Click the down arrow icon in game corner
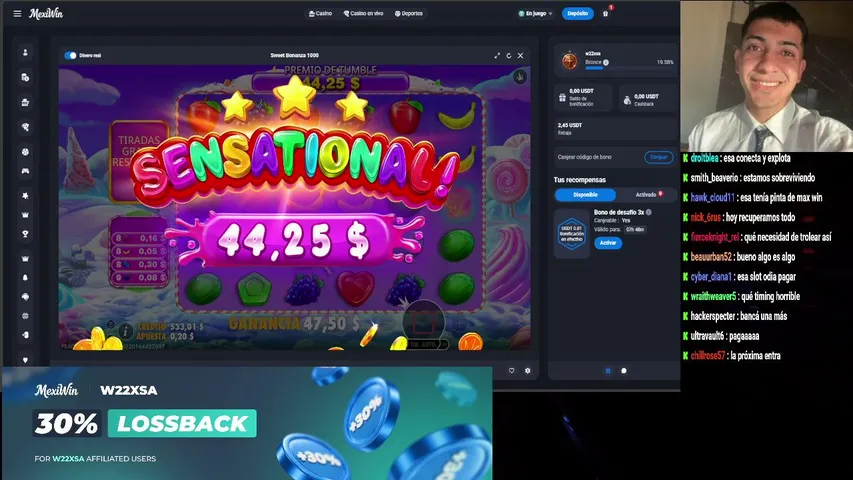 (520, 77)
